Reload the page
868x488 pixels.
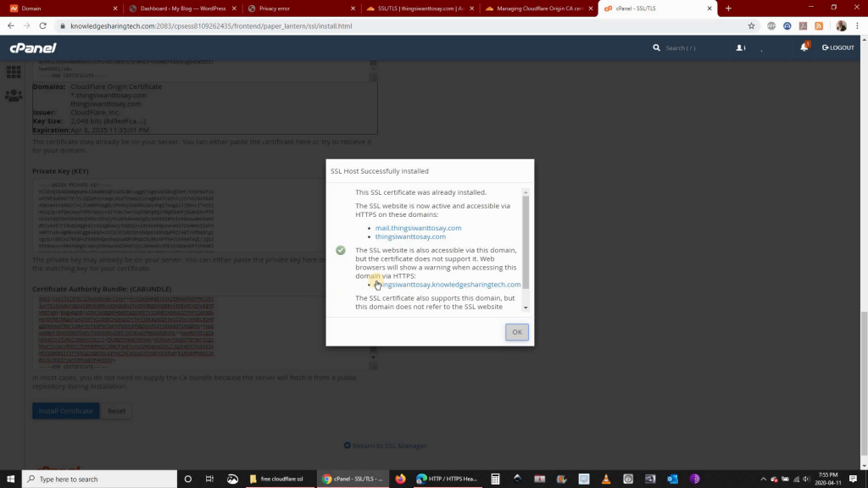click(42, 26)
